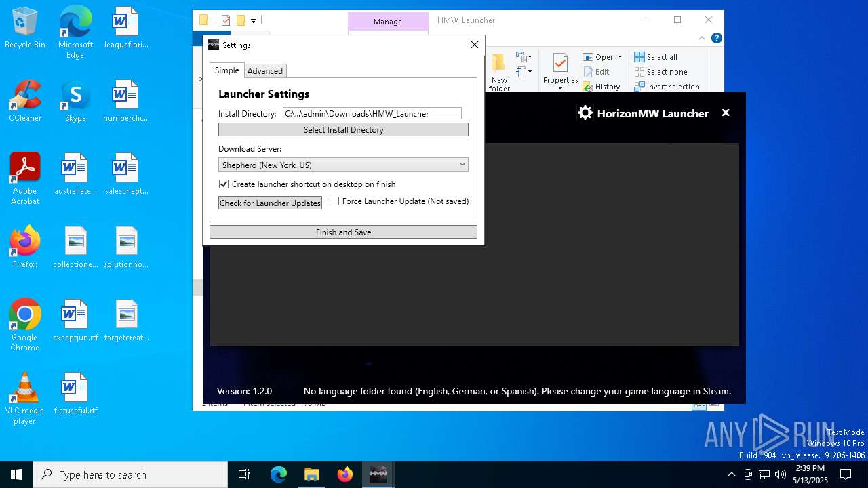Open the HorizonMW Launcher gear settings icon
The height and width of the screenshot is (488, 868).
[585, 113]
